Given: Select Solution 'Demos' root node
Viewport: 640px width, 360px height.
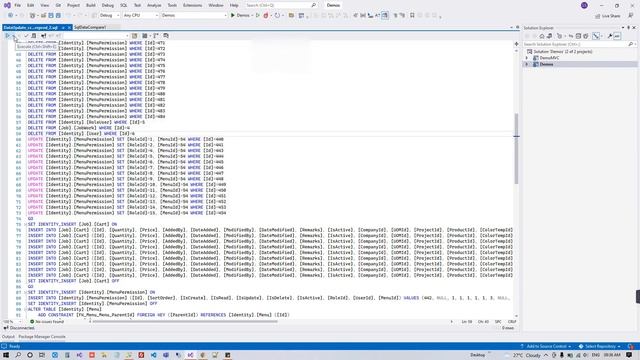Looking at the screenshot, I should (562, 52).
